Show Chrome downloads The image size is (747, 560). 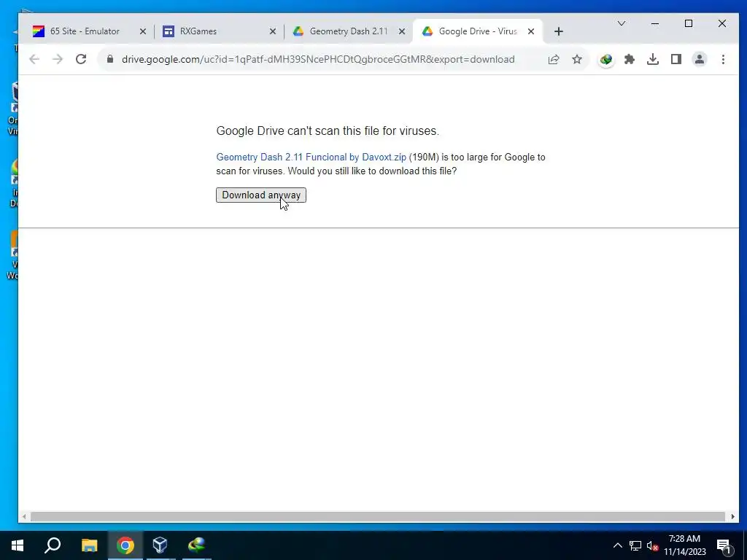point(653,59)
